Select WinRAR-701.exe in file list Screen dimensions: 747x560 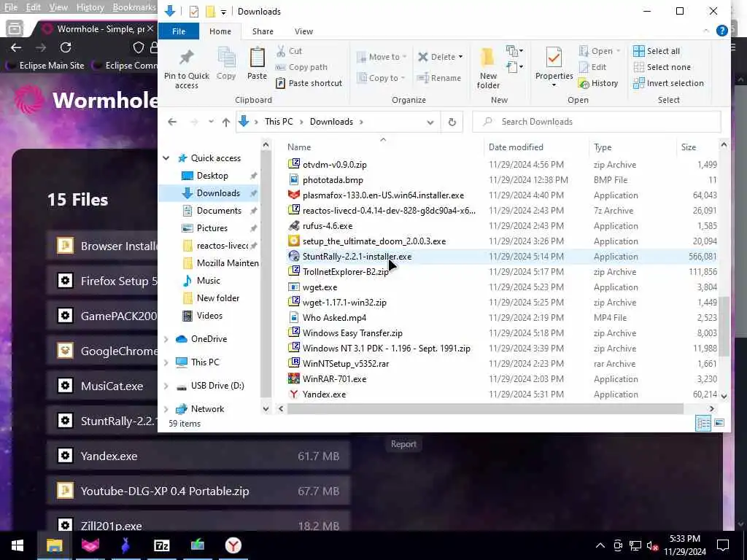click(334, 379)
